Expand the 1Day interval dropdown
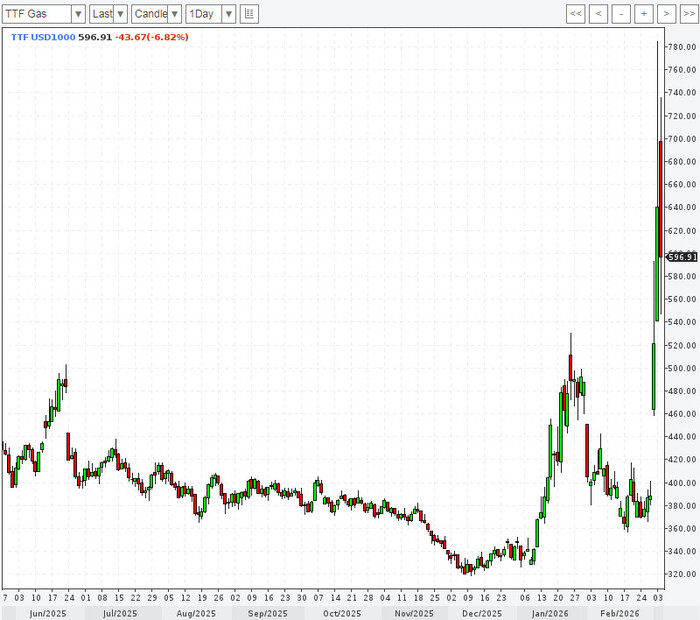The image size is (700, 620). click(211, 14)
